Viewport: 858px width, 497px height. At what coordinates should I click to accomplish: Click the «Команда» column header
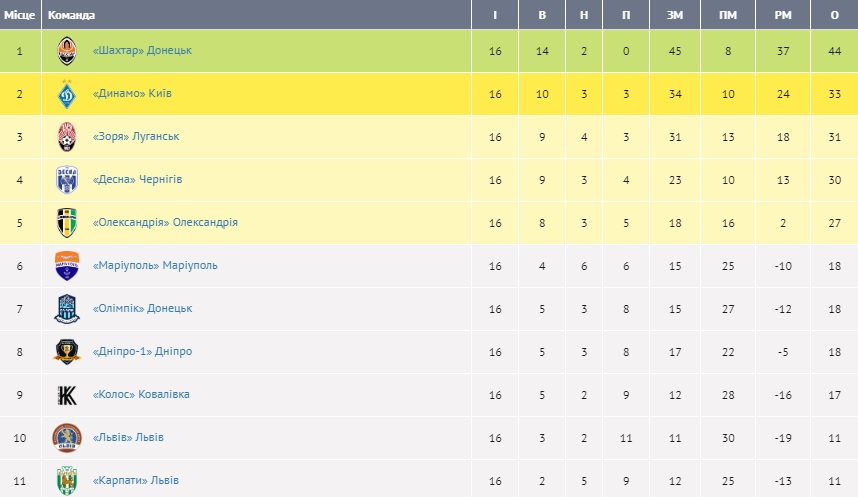tap(72, 15)
